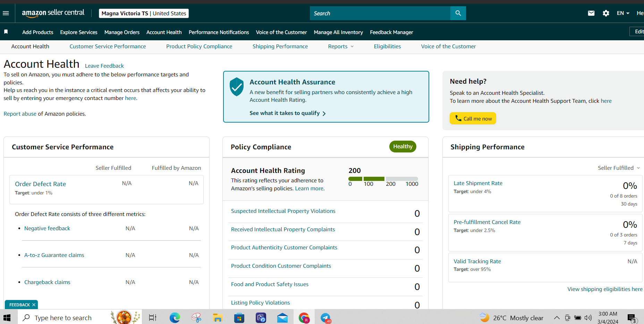Image resolution: width=644 pixels, height=324 pixels.
Task: Open Performance Notifications menu item
Action: [x=219, y=32]
